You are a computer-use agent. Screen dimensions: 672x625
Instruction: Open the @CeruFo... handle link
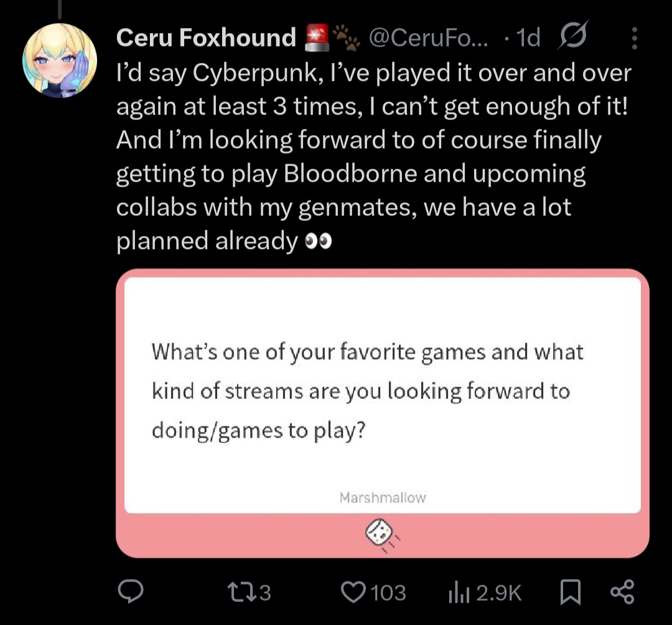(429, 39)
